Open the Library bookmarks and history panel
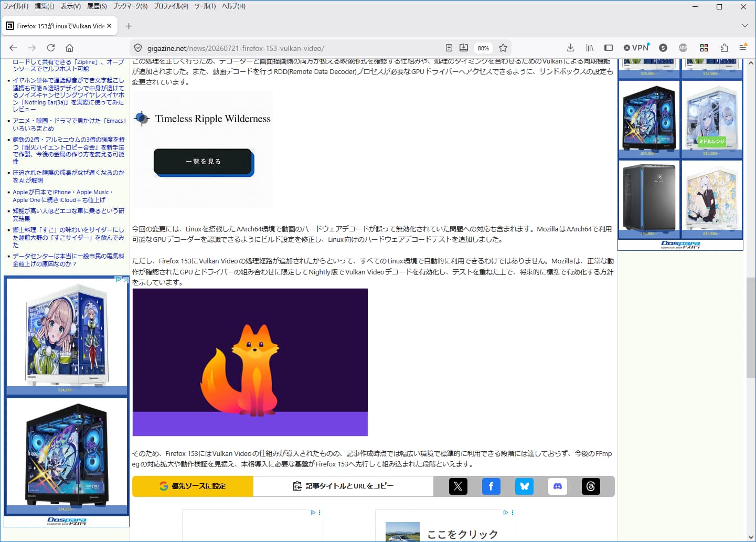This screenshot has height=542, width=756. (590, 48)
